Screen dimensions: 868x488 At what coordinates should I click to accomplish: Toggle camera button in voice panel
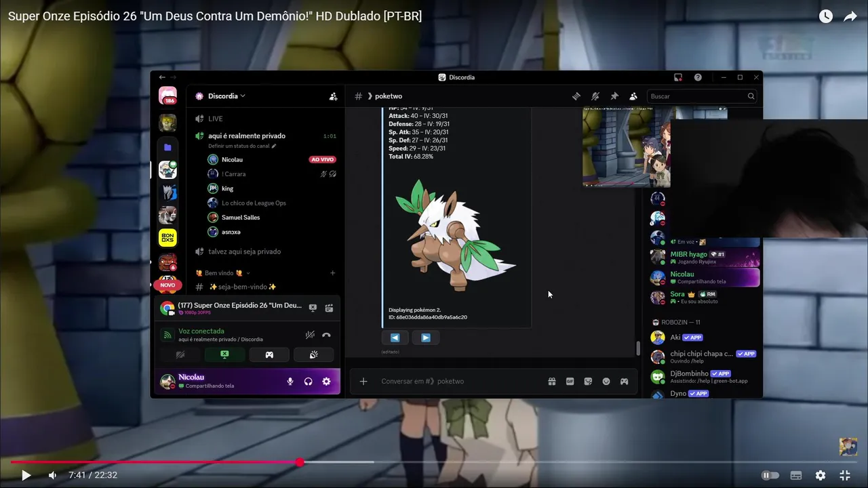[180, 354]
